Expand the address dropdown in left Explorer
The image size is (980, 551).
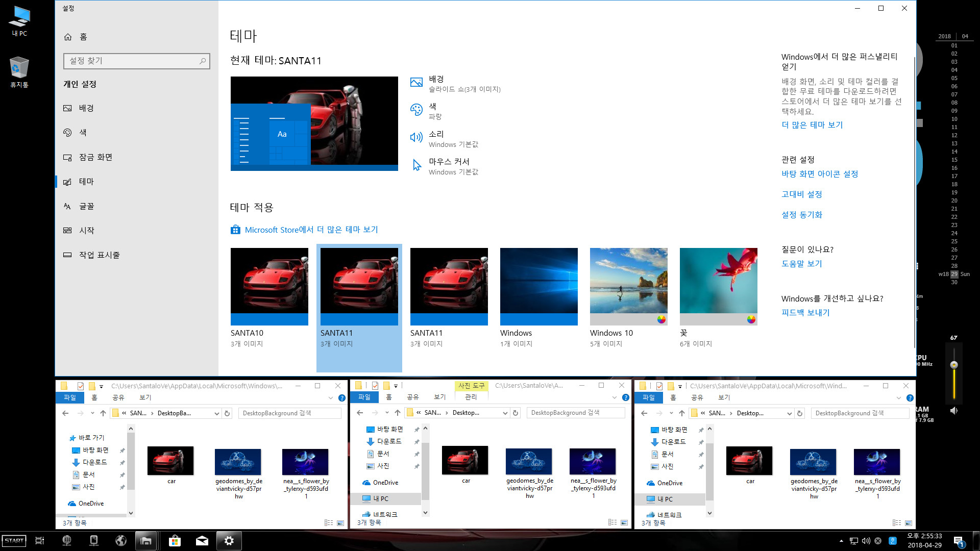(x=217, y=413)
